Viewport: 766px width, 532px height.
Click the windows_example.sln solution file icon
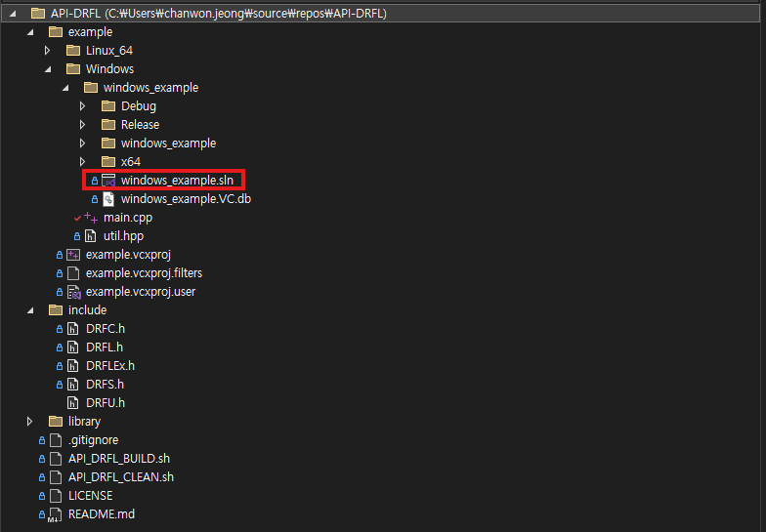(x=108, y=181)
